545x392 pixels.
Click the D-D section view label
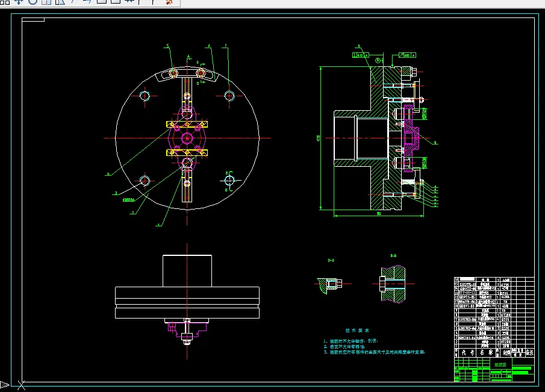coord(331,260)
